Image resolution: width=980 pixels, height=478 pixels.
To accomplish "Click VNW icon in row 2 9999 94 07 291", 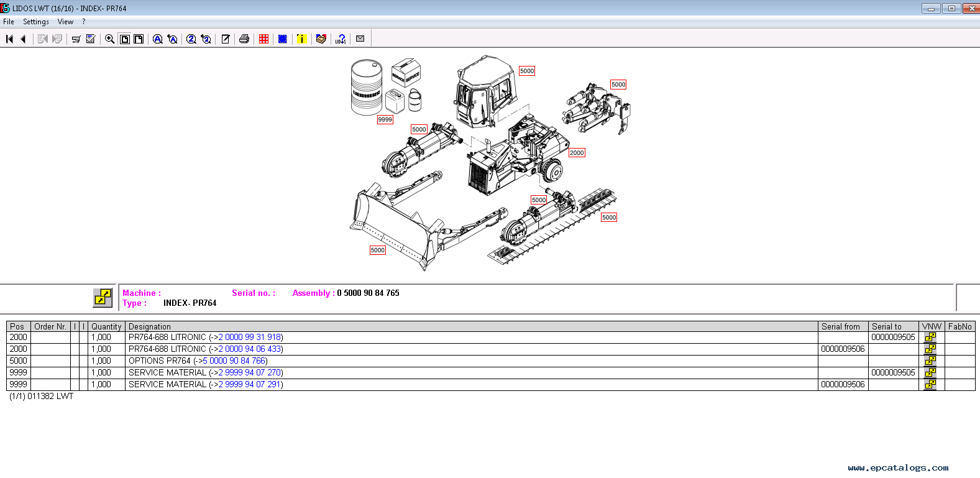I will tap(930, 384).
